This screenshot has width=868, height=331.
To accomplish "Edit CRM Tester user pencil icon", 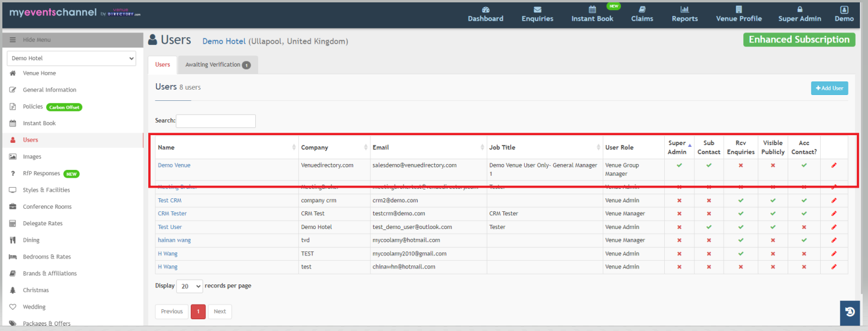I will click(x=834, y=214).
